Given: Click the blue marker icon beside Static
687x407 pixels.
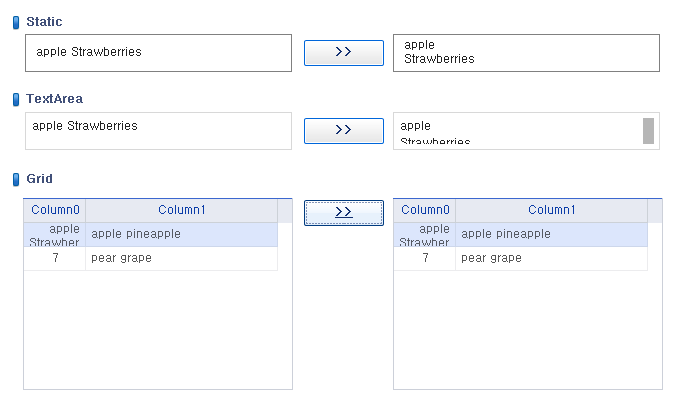Looking at the screenshot, I should [16, 22].
